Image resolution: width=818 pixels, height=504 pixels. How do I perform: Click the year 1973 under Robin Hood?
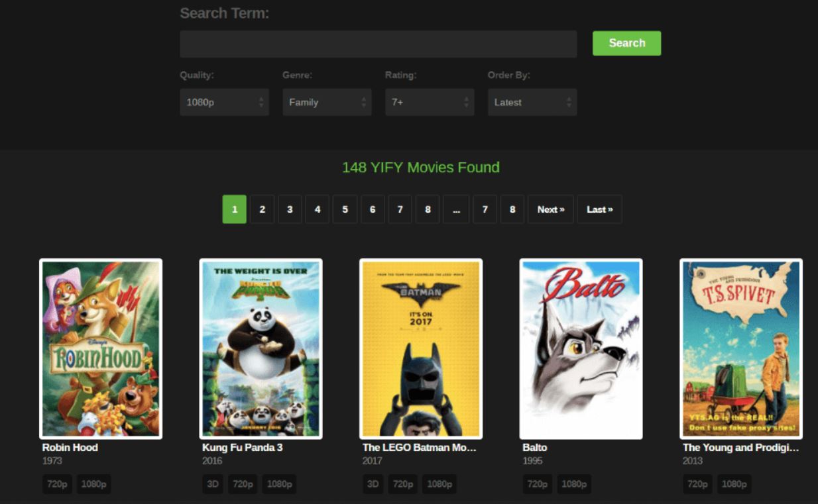click(52, 461)
